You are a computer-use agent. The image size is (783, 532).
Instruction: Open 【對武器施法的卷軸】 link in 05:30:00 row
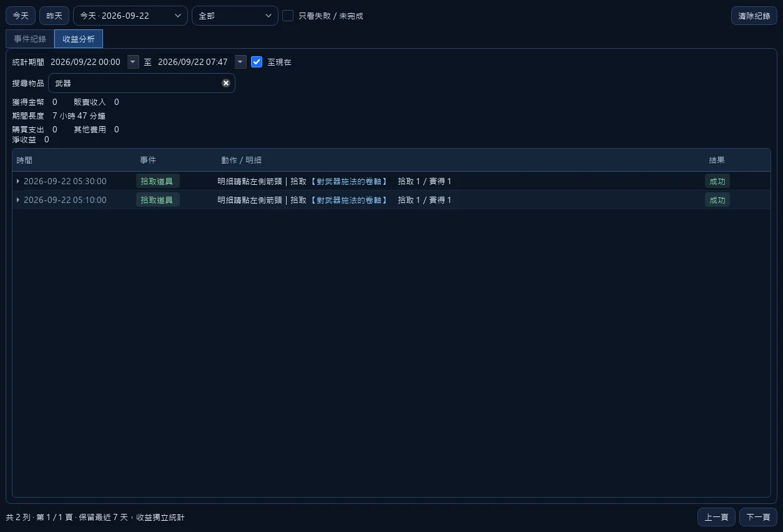pos(348,181)
